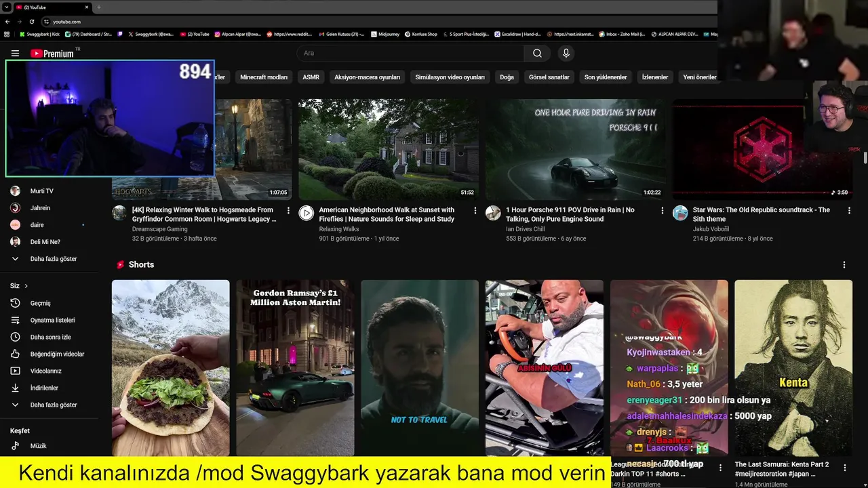Open the flatbread sandwich mountain Short
Image resolution: width=868 pixels, height=488 pixels.
click(x=171, y=367)
